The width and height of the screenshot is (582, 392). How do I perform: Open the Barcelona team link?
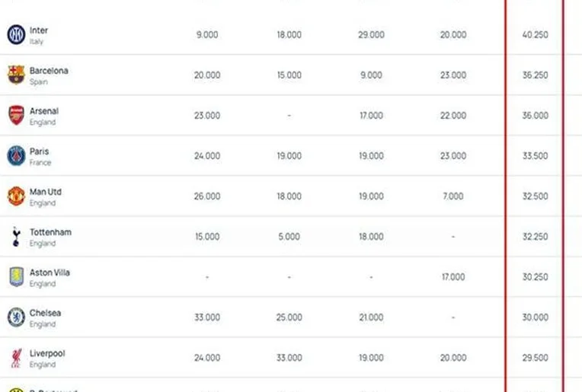coord(49,71)
